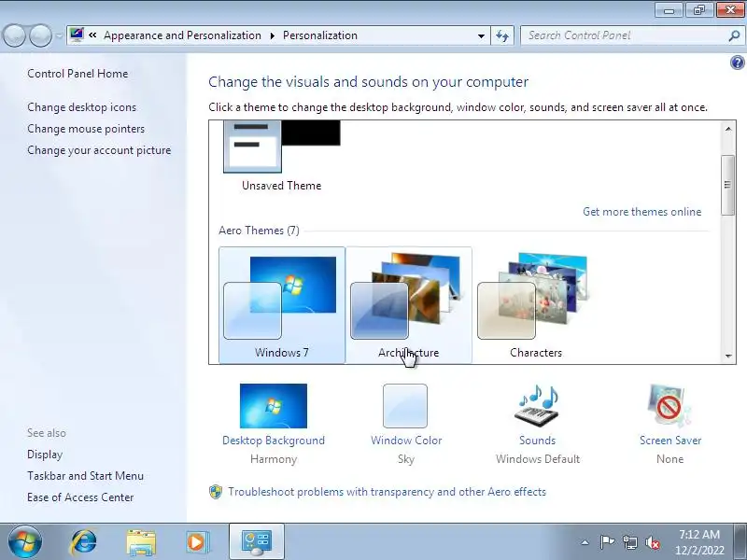The width and height of the screenshot is (747, 560).
Task: Click the taskbar clock showing 7:12 AM
Action: [699, 542]
